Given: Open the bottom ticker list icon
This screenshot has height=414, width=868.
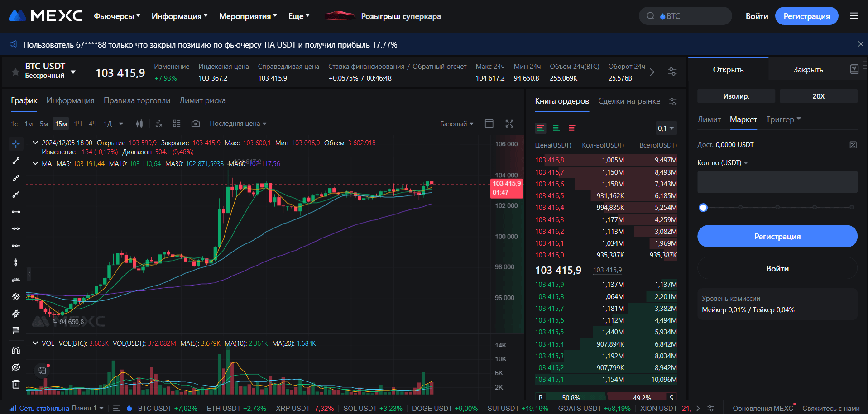Looking at the screenshot, I should point(116,408).
